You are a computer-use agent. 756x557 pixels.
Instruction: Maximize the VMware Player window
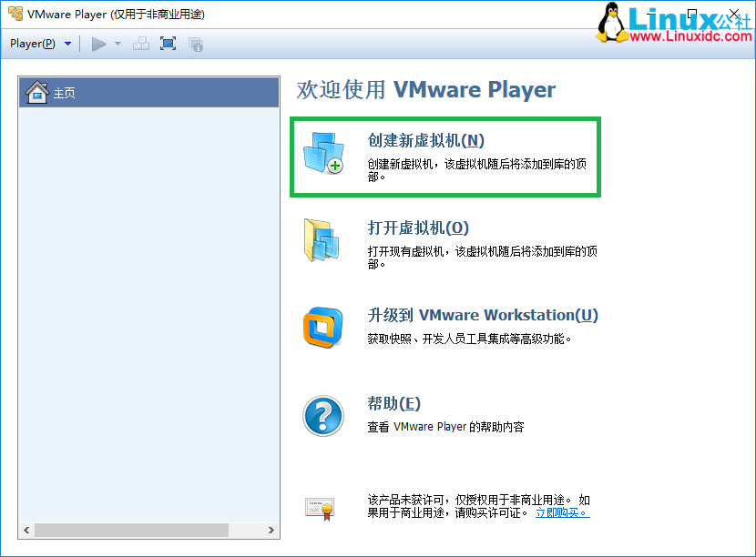(x=692, y=14)
